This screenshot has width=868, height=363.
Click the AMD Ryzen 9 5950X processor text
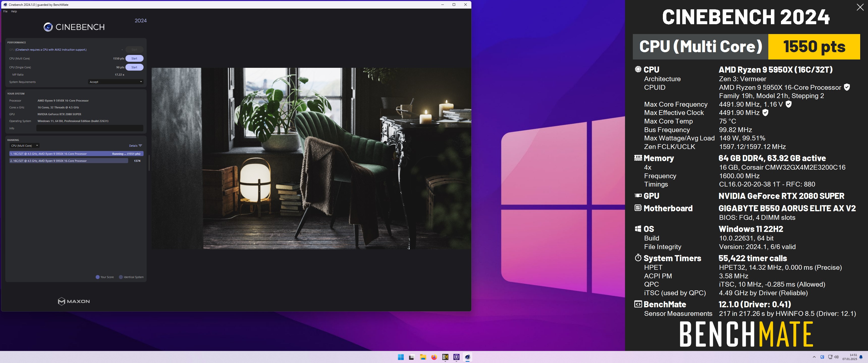[x=63, y=101]
